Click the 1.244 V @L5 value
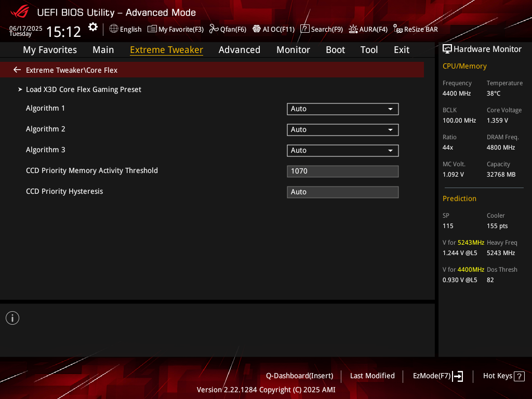The image size is (532, 399). (460, 253)
